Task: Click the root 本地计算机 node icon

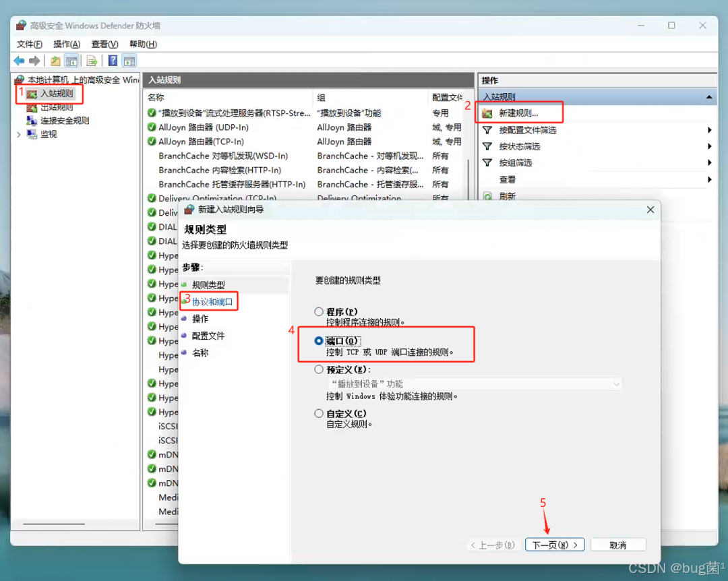Action: tap(20, 80)
